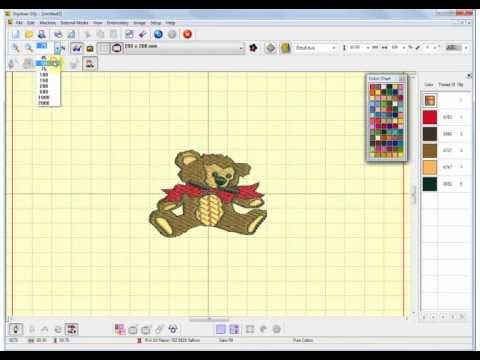Open the Help menu
Image resolution: width=480 pixels, height=360 pixels.
(170, 23)
